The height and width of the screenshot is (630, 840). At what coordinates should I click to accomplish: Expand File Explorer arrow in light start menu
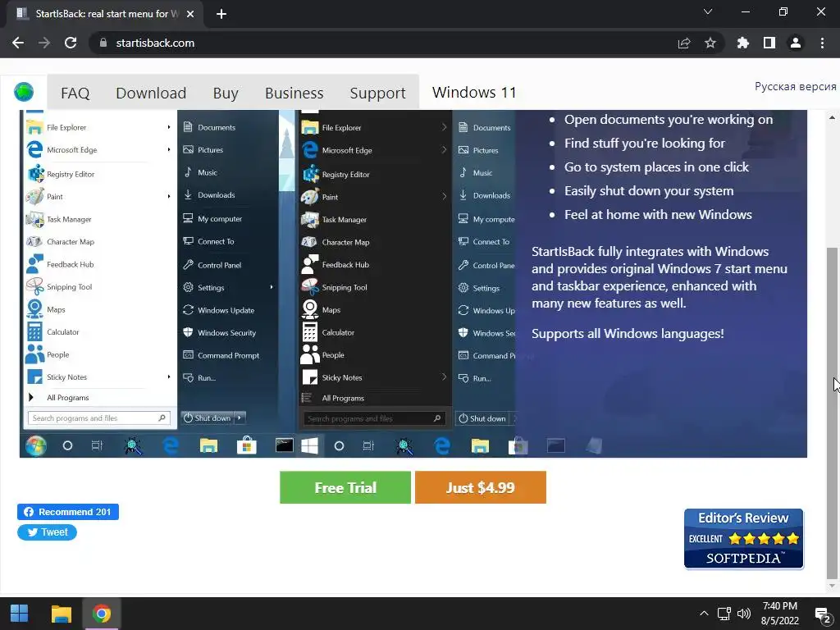pos(169,127)
